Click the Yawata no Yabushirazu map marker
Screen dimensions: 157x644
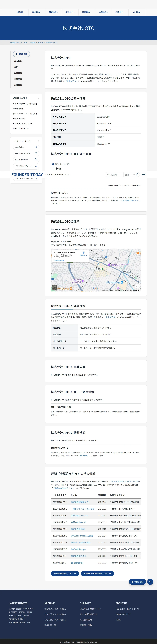(109, 265)
